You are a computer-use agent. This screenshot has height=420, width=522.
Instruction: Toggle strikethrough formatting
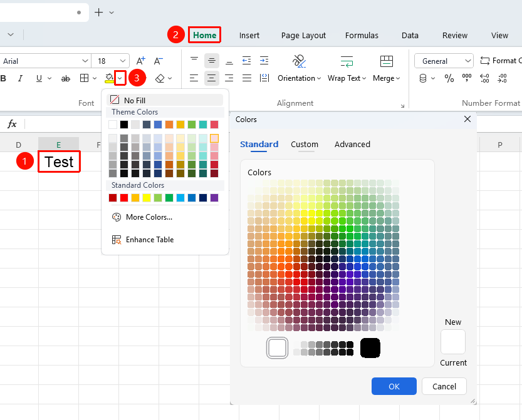point(66,78)
